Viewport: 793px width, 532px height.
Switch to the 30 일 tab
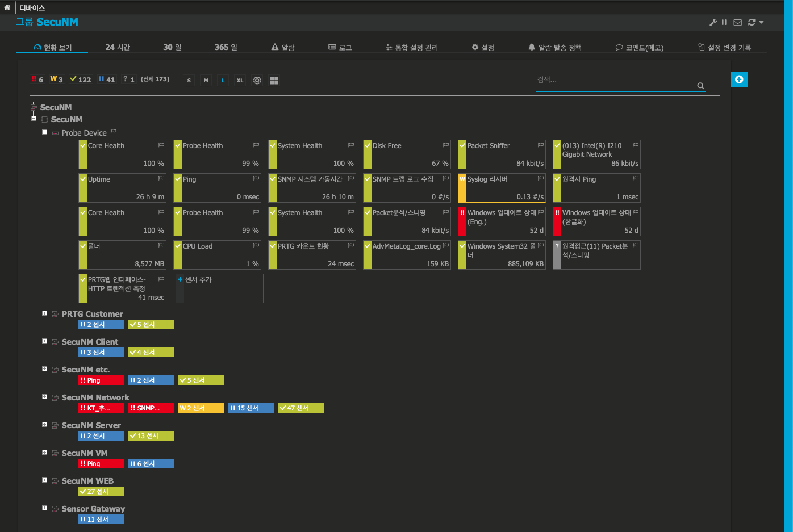click(x=172, y=47)
